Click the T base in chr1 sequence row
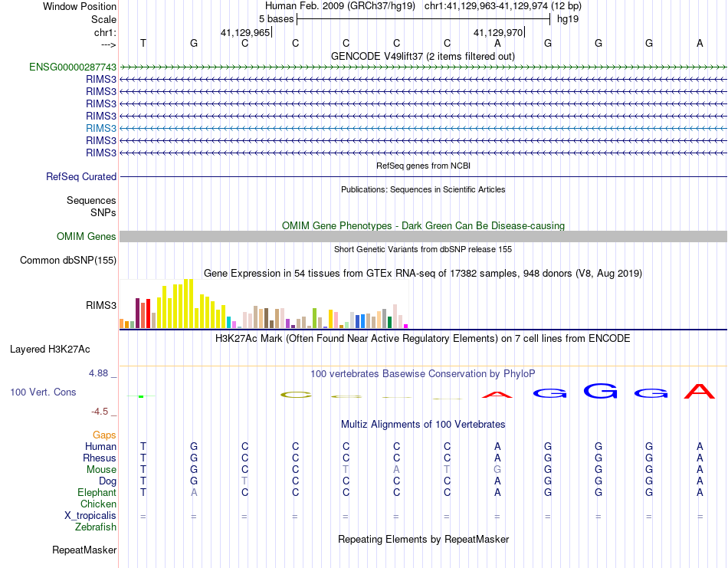 coord(143,43)
